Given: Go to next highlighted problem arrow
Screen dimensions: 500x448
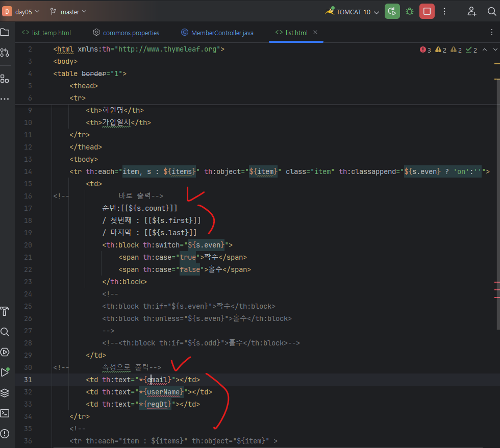Looking at the screenshot, I should point(495,49).
